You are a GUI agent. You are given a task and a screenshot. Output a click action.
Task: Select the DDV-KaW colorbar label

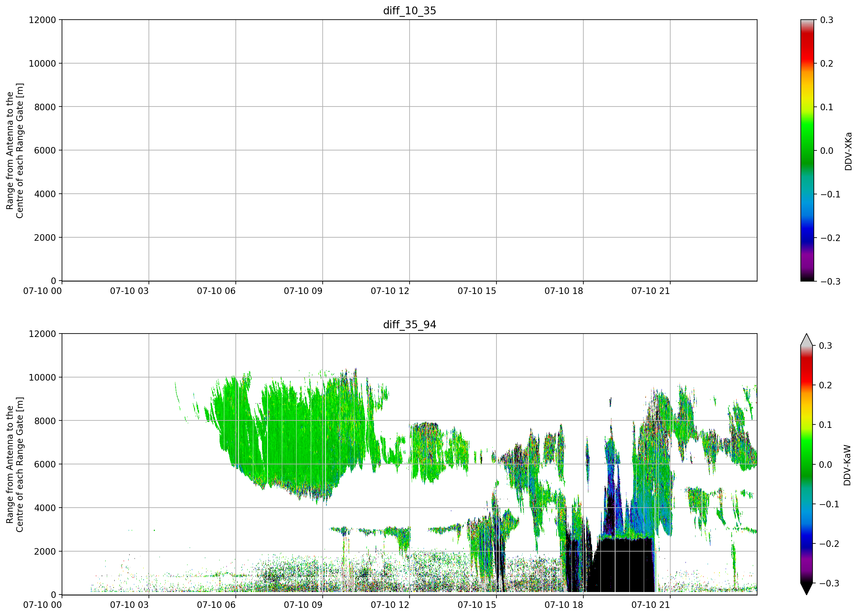(847, 465)
